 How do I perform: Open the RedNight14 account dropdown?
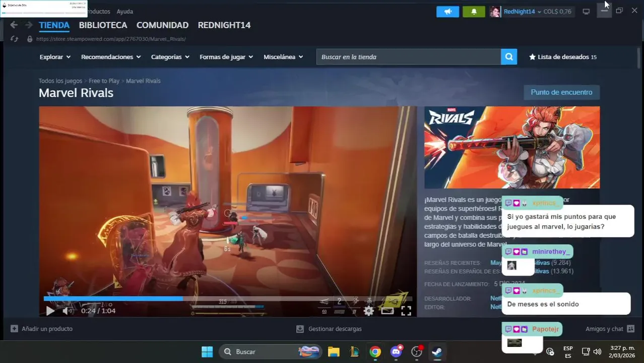523,12
